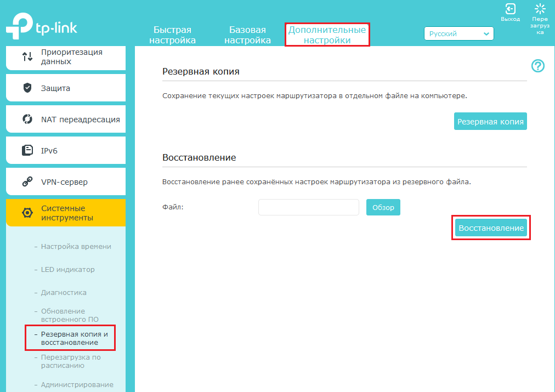Click the Выход text label
This screenshot has height=392, width=555.
(x=510, y=19)
